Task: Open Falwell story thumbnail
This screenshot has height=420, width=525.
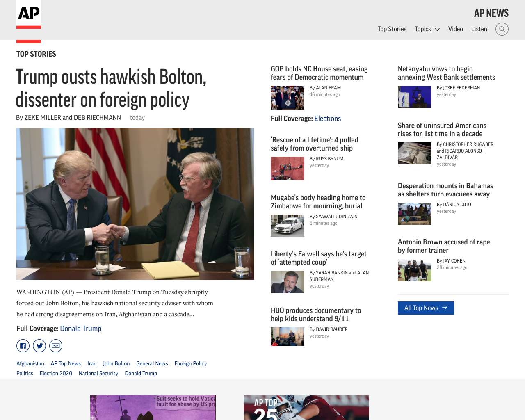Action: (288, 282)
